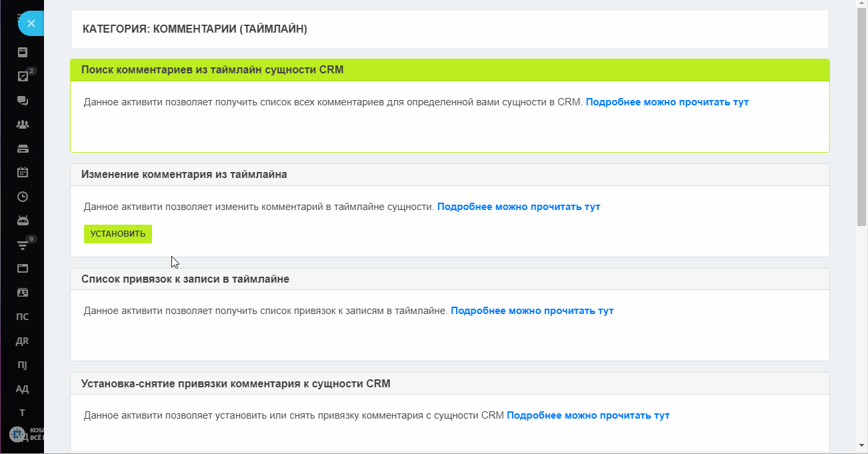
Task: Open the CRM funnel icon with badge 9
Action: [23, 245]
